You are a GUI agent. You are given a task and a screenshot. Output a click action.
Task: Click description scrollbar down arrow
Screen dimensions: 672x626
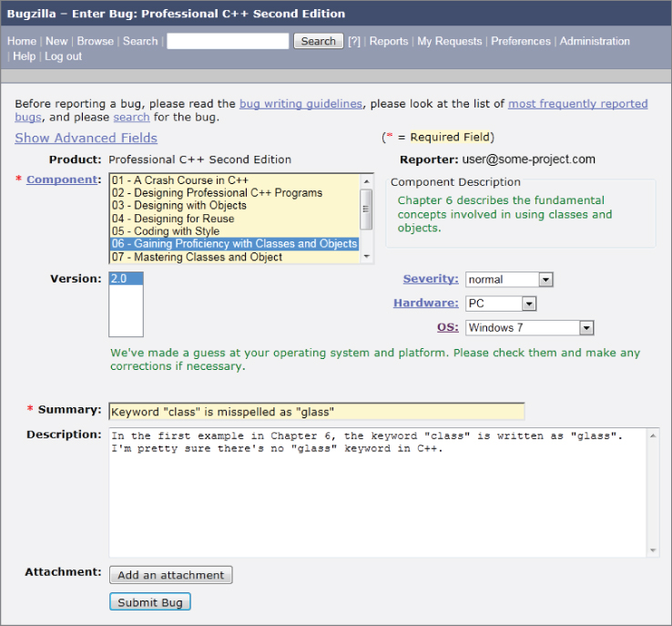pos(653,550)
